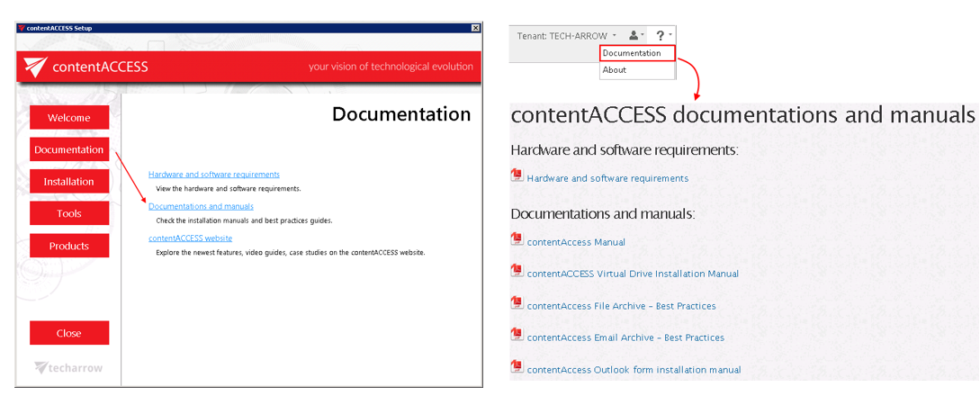Image resolution: width=980 pixels, height=414 pixels.
Task: Open the question mark help menu
Action: point(662,36)
